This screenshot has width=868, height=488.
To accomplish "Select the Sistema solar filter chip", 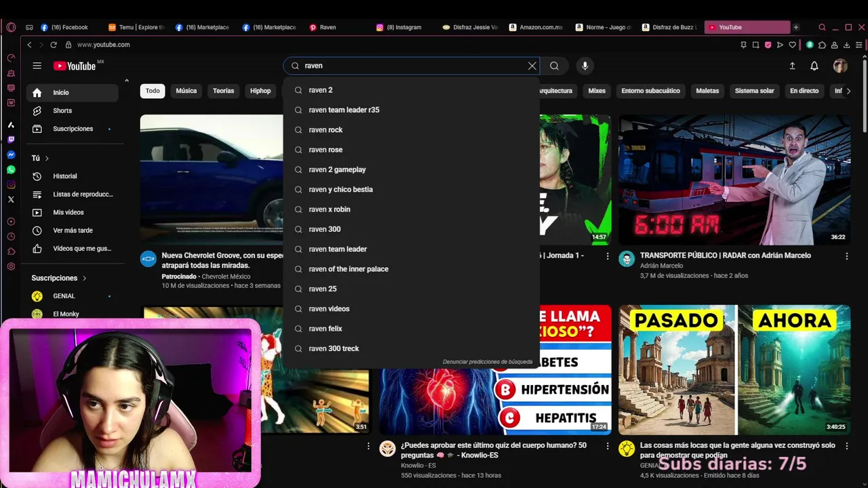I will pyautogui.click(x=754, y=91).
